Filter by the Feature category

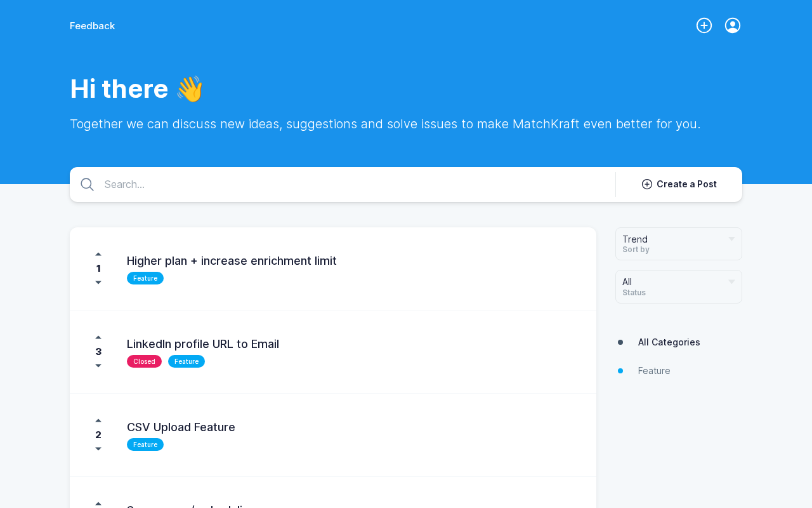(x=654, y=371)
